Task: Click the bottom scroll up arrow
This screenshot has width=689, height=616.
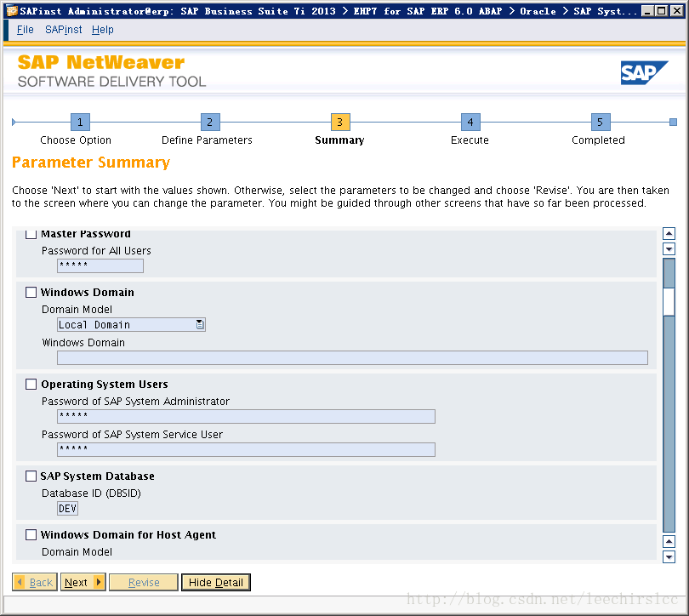Action: pos(669,541)
